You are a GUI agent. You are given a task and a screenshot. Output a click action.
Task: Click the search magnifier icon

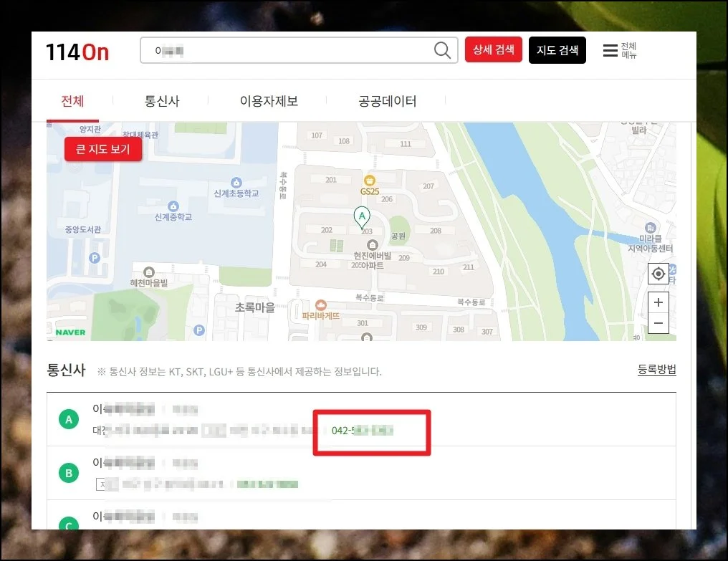pyautogui.click(x=442, y=49)
